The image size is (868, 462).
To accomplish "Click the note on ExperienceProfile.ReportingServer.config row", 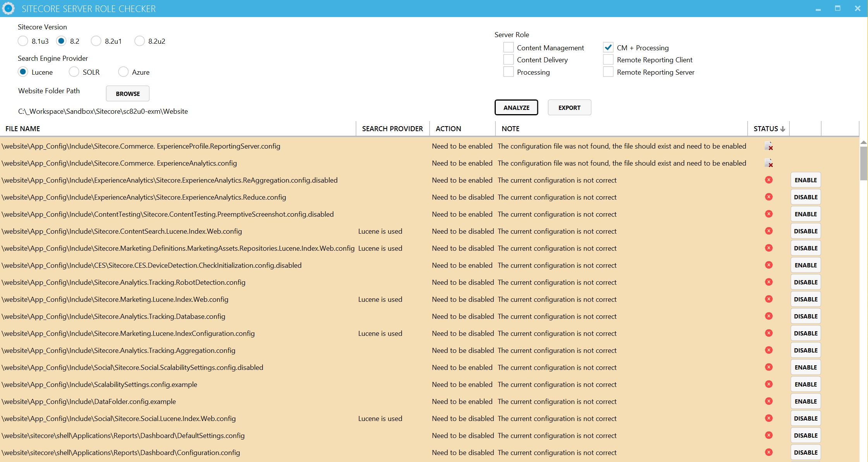I will 622,146.
